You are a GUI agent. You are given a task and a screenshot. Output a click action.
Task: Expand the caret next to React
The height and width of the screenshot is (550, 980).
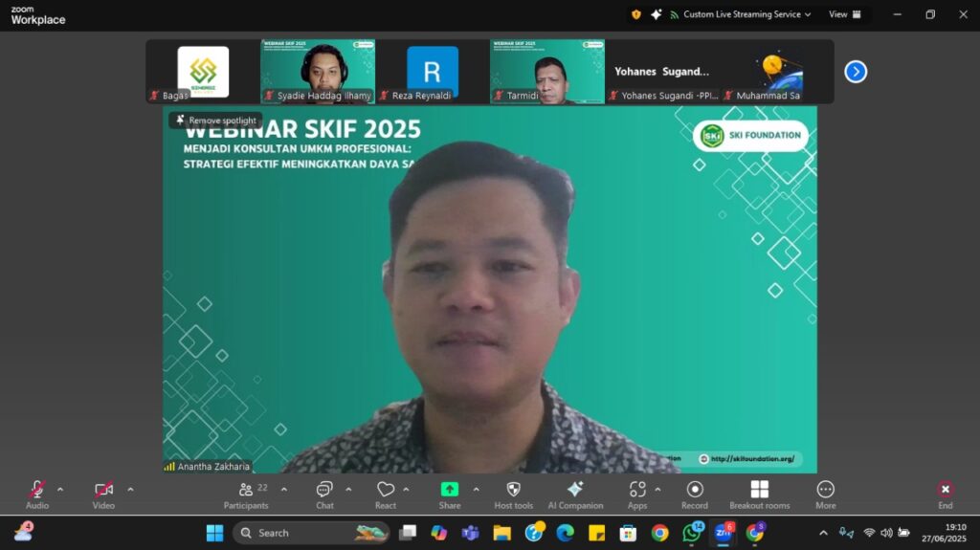click(406, 490)
